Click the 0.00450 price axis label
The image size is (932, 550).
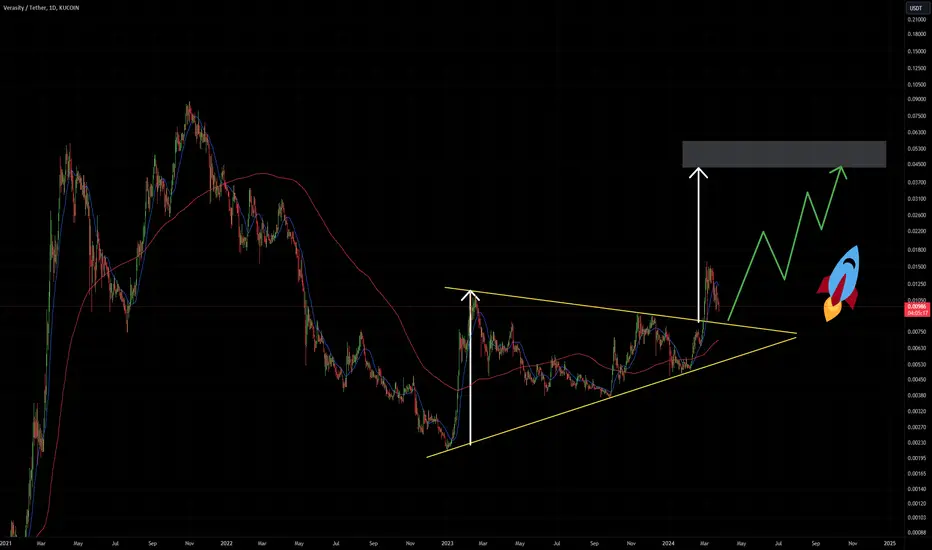917,379
